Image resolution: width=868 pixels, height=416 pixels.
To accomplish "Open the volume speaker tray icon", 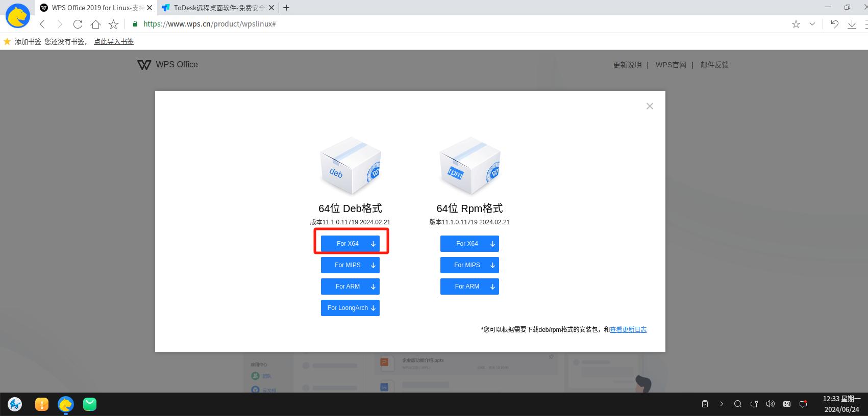I will coord(771,404).
